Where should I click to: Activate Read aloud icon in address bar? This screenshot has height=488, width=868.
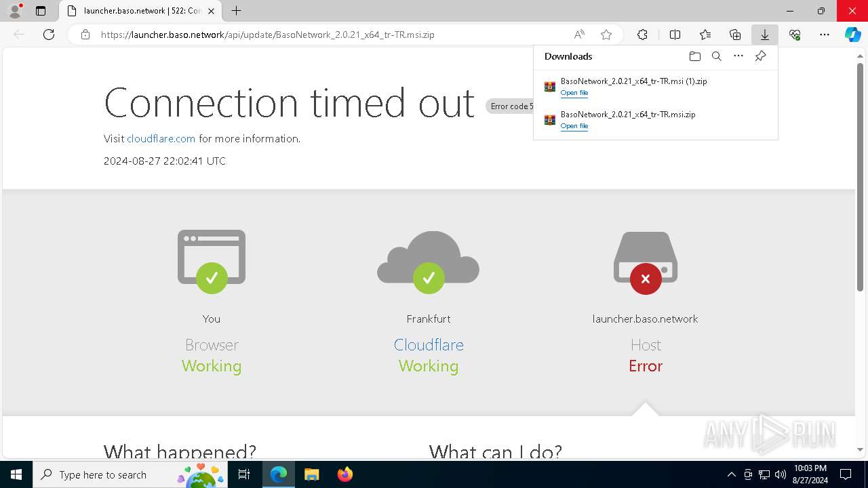click(579, 35)
